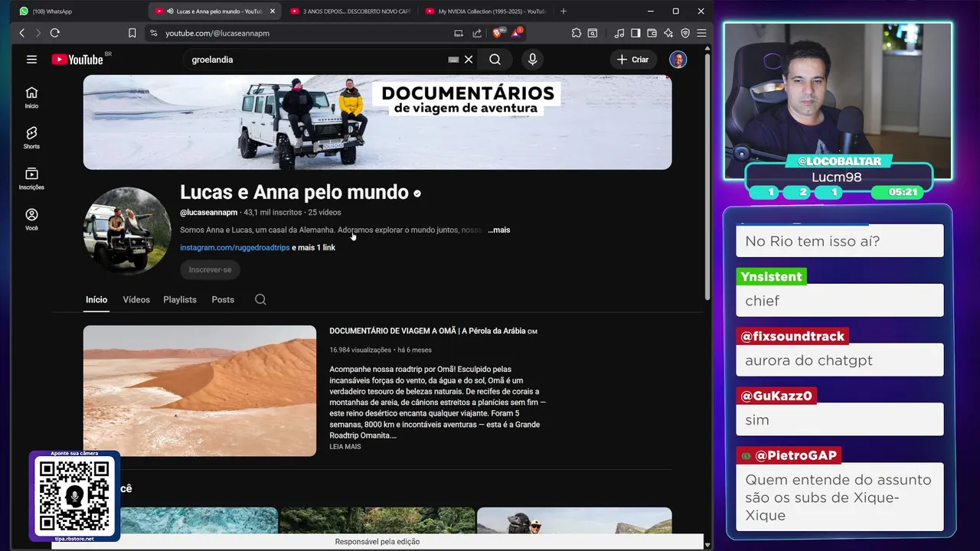Play the Omã documentary thumbnail
The width and height of the screenshot is (980, 551).
[200, 391]
